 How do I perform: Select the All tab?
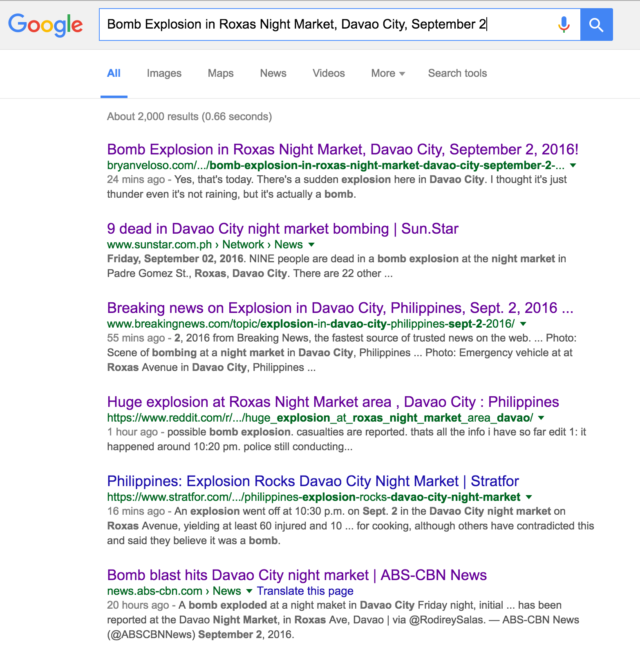tap(114, 73)
